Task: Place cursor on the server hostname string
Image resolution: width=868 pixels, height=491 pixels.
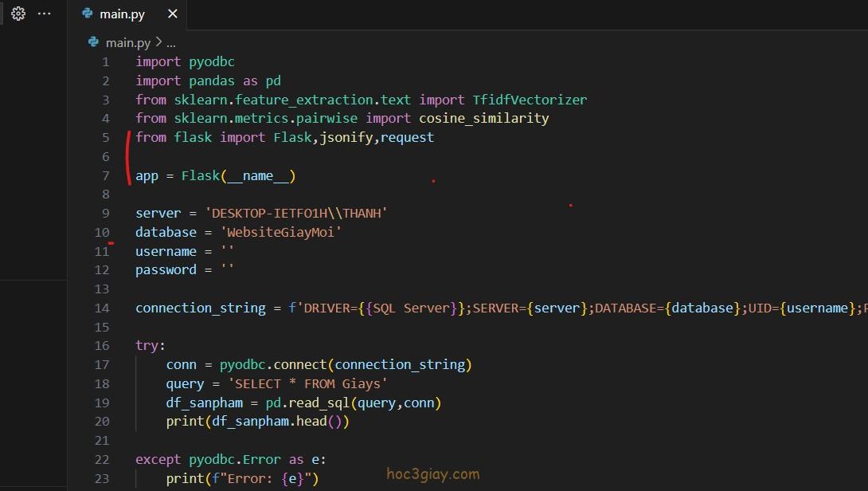Action: point(295,214)
